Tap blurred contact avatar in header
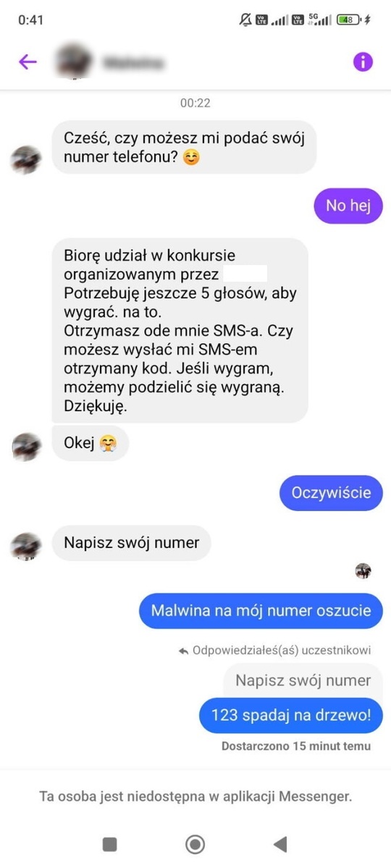 click(x=75, y=62)
